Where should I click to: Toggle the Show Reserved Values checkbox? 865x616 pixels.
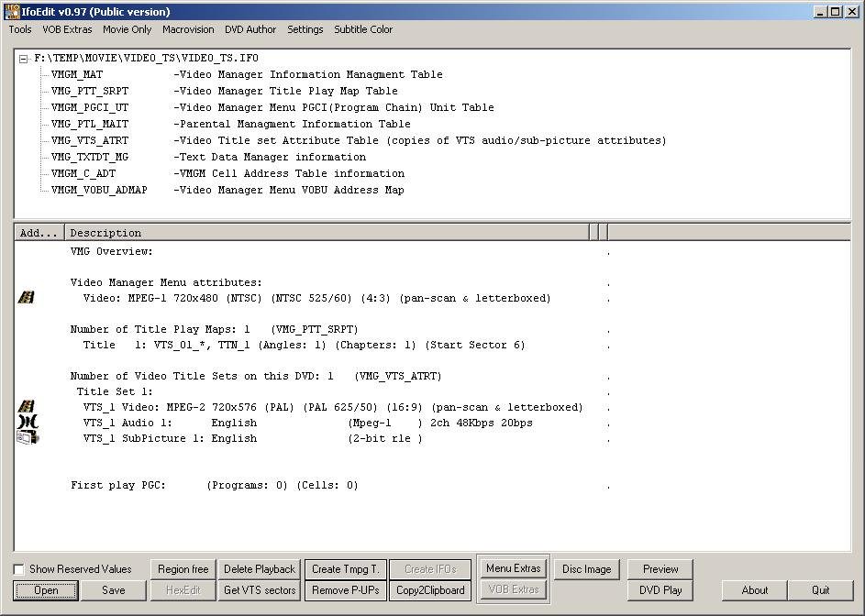(x=18, y=569)
